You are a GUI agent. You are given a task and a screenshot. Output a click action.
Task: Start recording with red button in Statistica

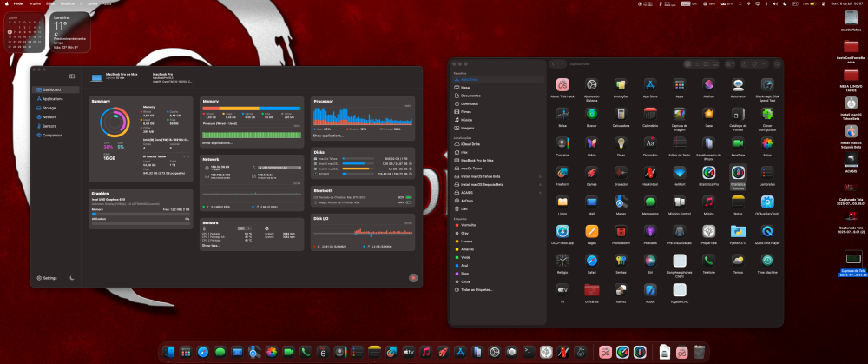point(413,278)
